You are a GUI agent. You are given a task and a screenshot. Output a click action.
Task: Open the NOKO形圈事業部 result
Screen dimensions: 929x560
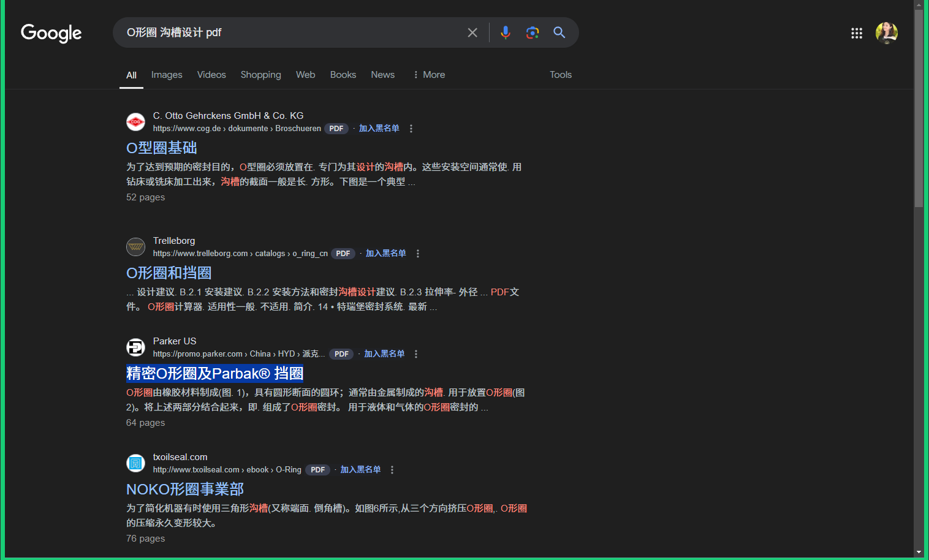[185, 490]
